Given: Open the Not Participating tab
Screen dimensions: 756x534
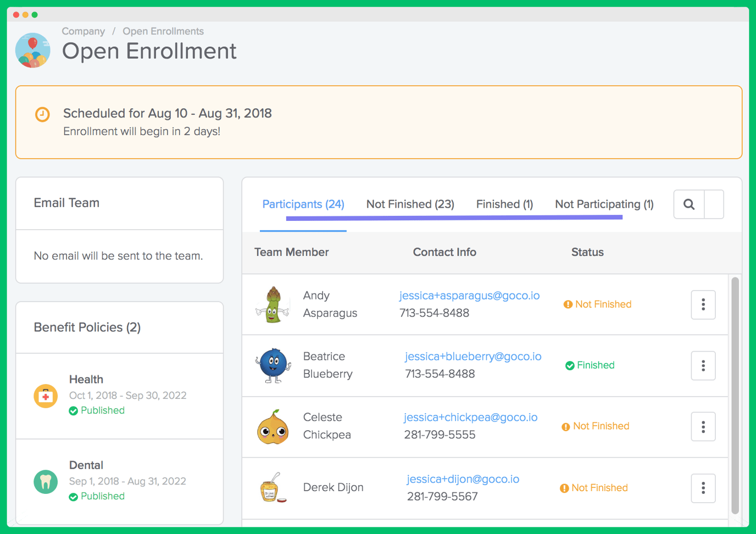Looking at the screenshot, I should tap(603, 204).
